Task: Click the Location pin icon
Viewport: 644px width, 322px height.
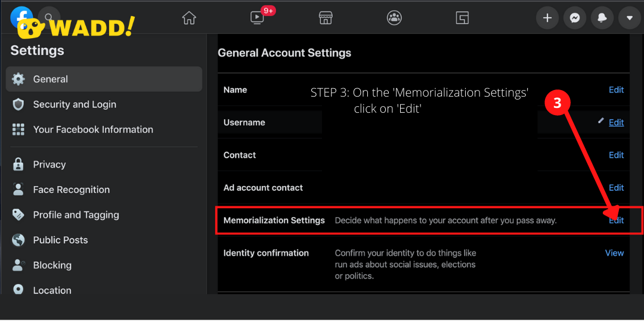Action: [18, 289]
